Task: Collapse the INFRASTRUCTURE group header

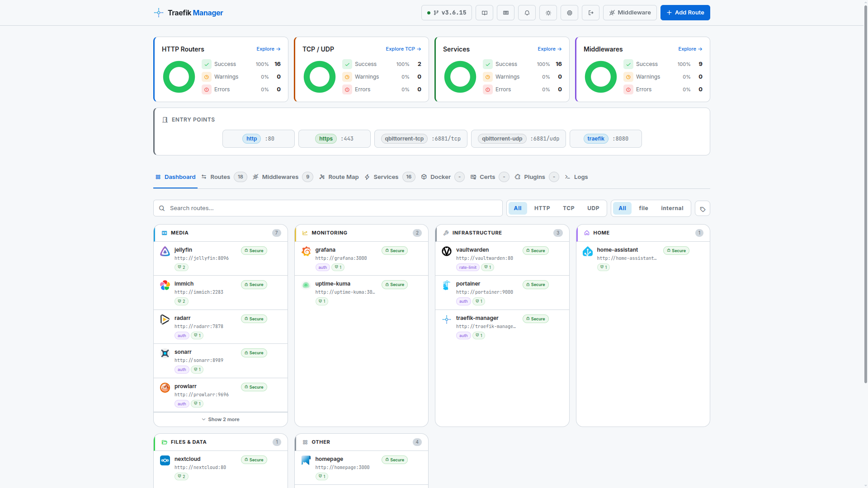Action: point(502,233)
